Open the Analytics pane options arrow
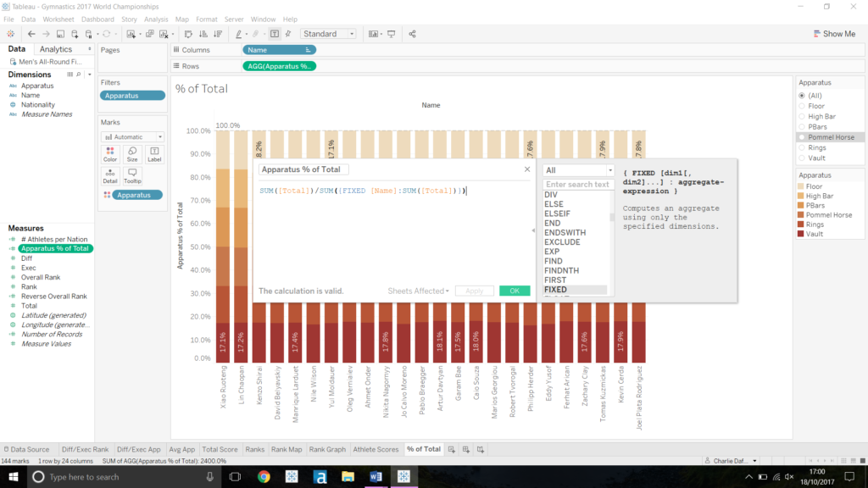This screenshot has width=868, height=488. click(90, 49)
